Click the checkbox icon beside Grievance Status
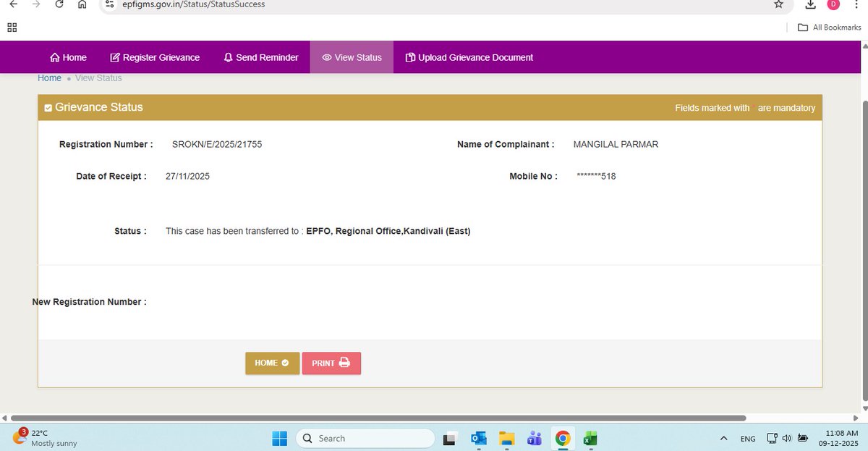This screenshot has width=868, height=451. [48, 108]
